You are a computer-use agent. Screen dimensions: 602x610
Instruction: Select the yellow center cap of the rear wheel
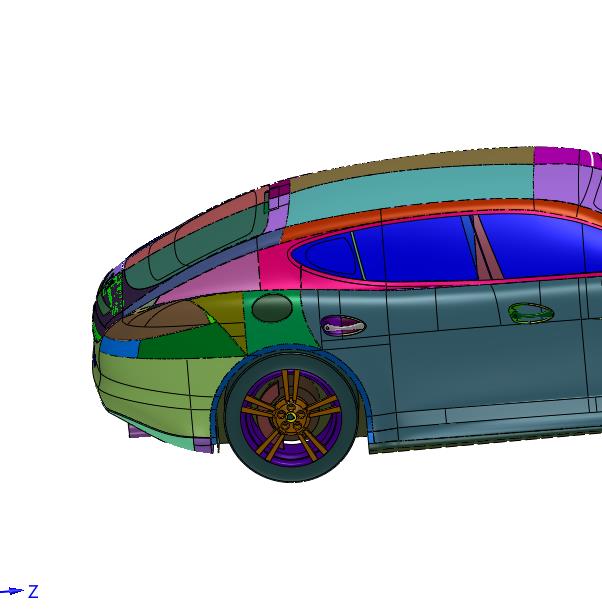coord(290,417)
